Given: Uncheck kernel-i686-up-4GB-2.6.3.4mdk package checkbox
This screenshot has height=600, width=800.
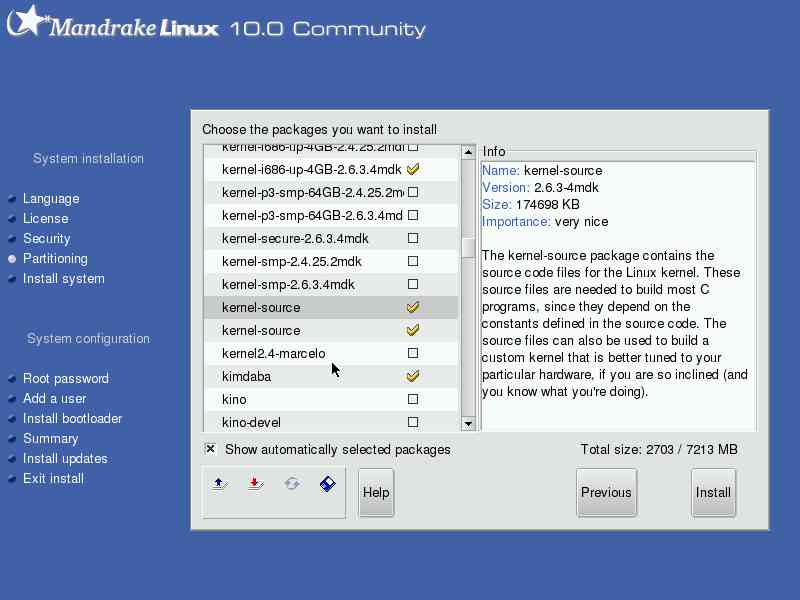Looking at the screenshot, I should pos(413,169).
